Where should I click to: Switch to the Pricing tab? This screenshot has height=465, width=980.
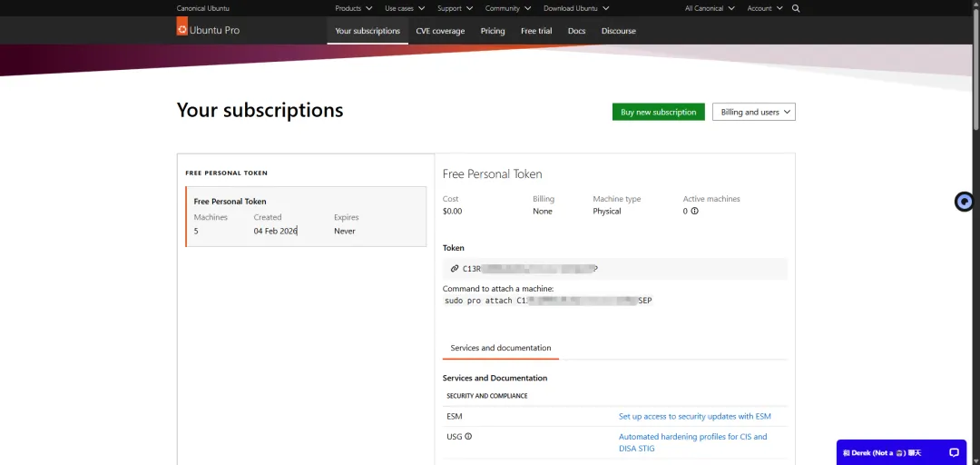click(493, 31)
